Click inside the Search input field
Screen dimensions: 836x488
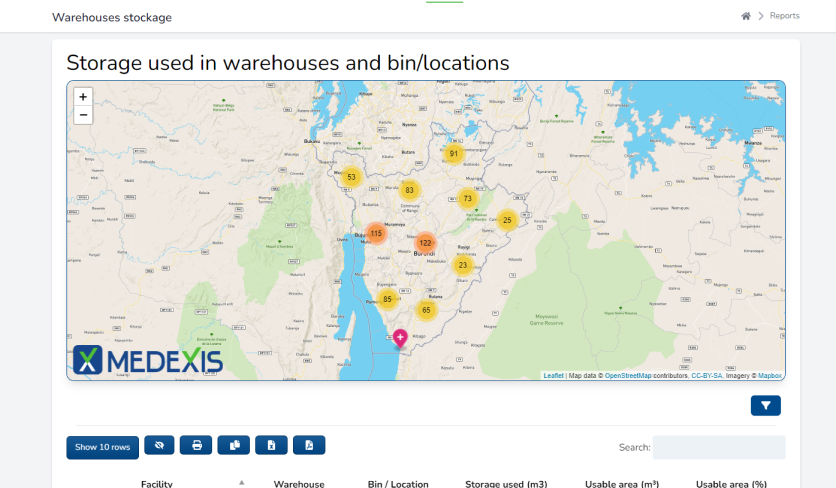click(x=718, y=447)
